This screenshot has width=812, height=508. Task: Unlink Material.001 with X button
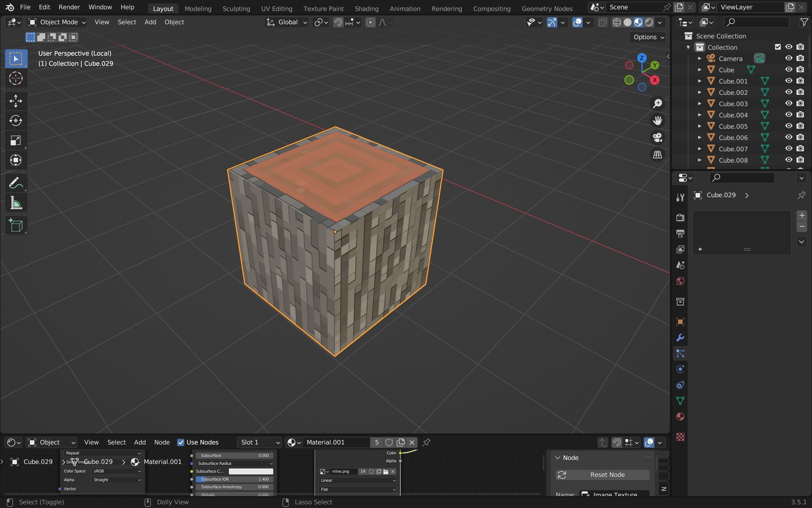pos(412,443)
